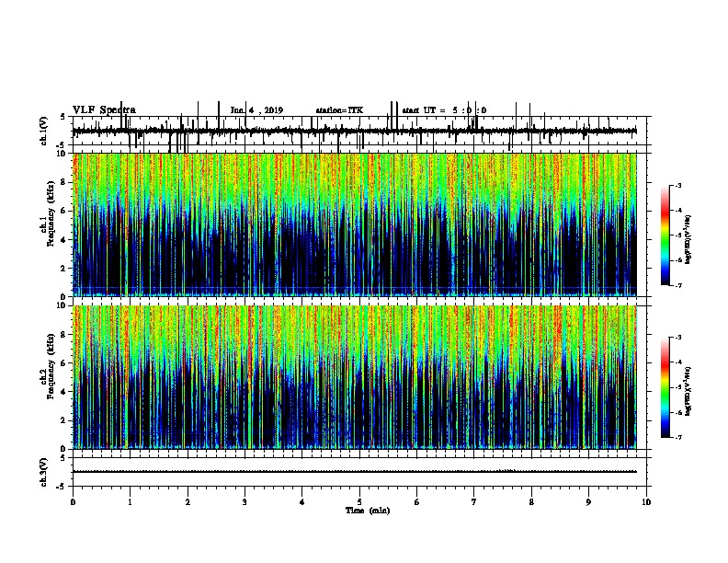Select the "start UT = 5:0:0" label
Image resolution: width=728 pixels, height=563 pixels.
click(x=444, y=110)
